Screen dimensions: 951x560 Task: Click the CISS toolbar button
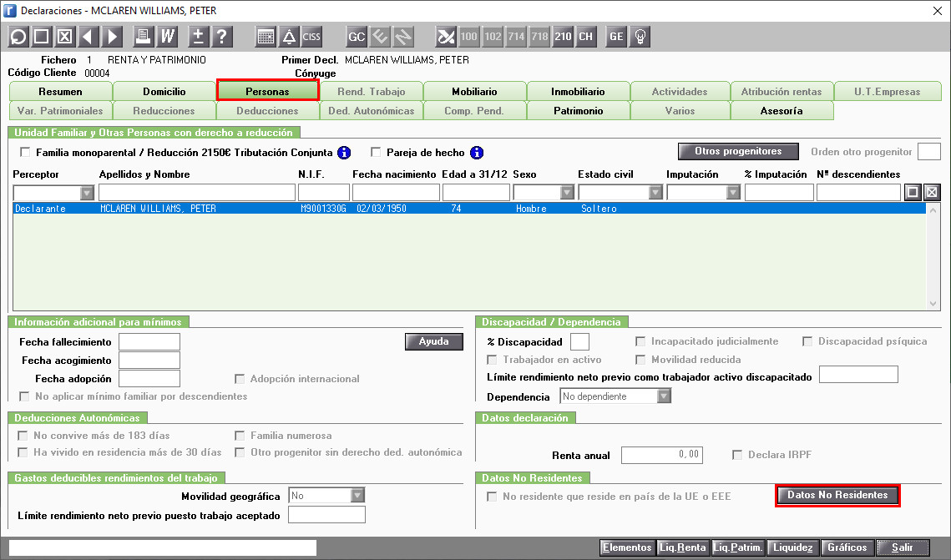coord(311,37)
